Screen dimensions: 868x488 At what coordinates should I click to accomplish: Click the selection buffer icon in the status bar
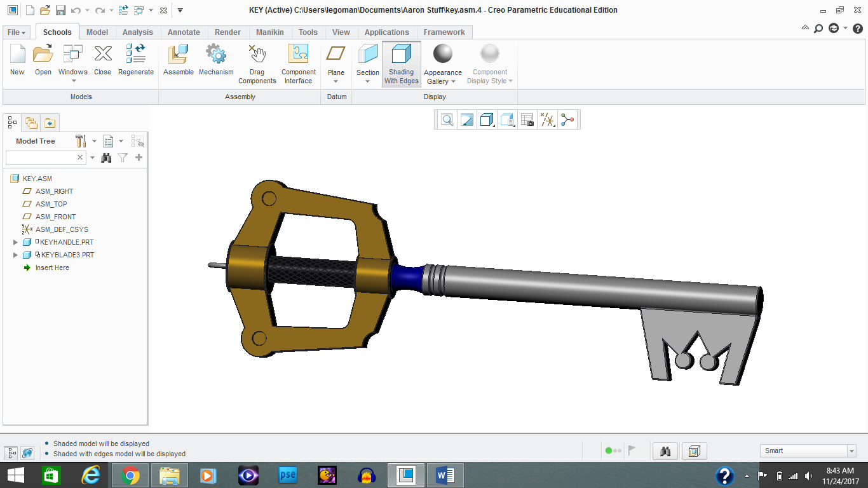[694, 451]
